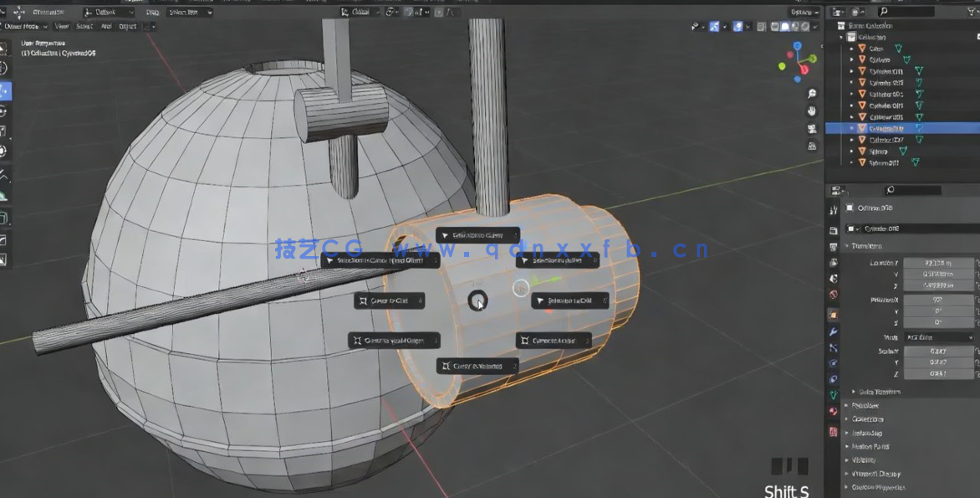980x498 pixels.
Task: Open the XYZ Euler rotation mode dropdown
Action: pos(941,336)
